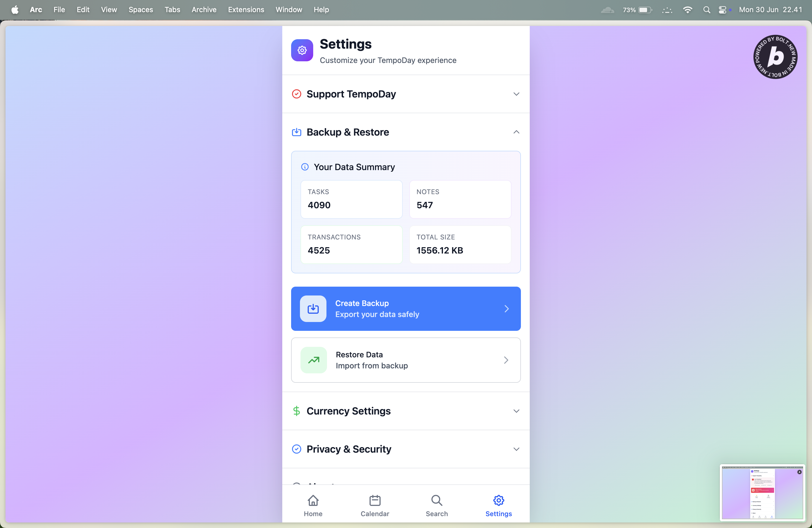The image size is (812, 528).
Task: Click the Bolt.new badge logo
Action: coord(775,57)
